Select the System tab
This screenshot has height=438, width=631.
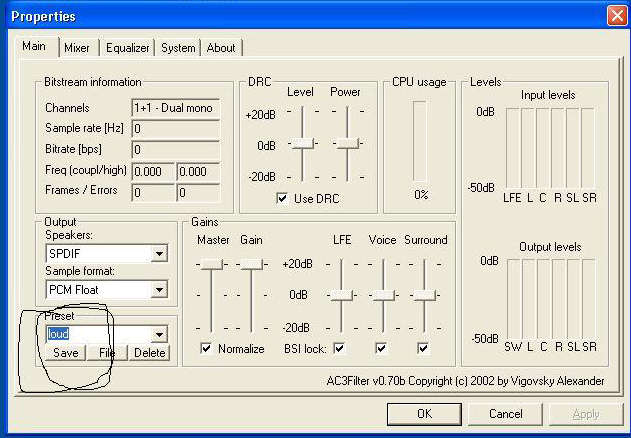(178, 48)
